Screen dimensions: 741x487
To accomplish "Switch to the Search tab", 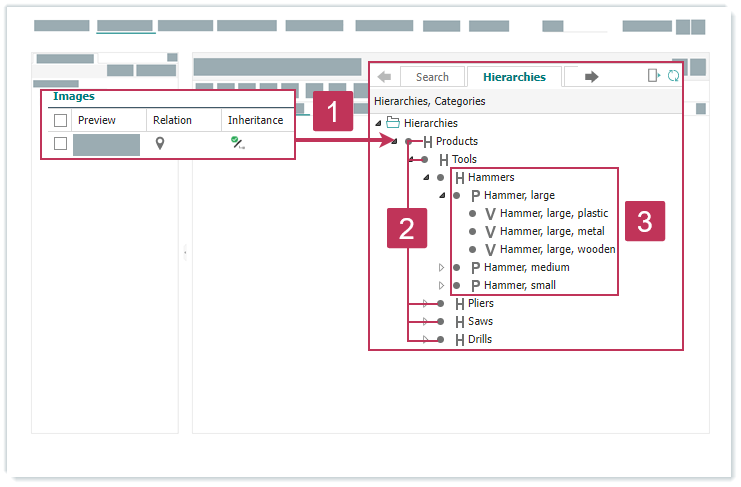I will 432,77.
